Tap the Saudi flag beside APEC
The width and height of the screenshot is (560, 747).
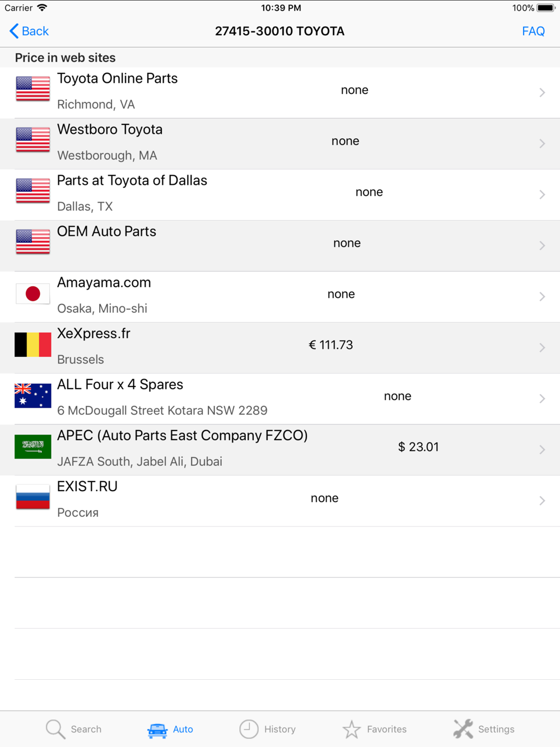tap(33, 447)
